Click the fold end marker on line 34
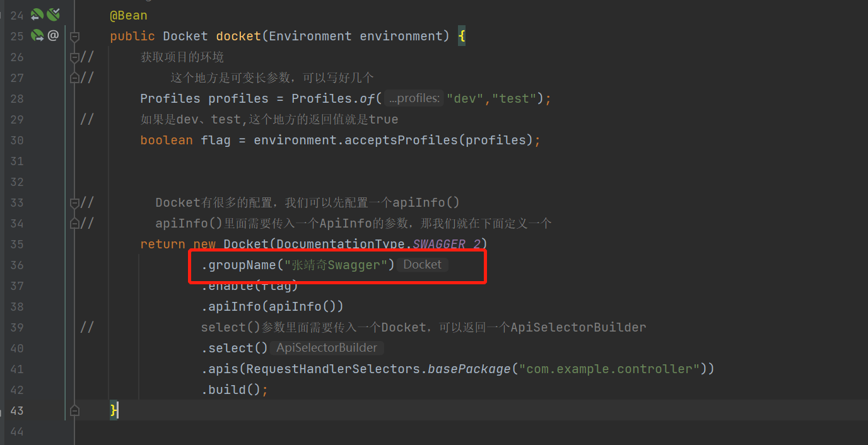 [x=74, y=224]
